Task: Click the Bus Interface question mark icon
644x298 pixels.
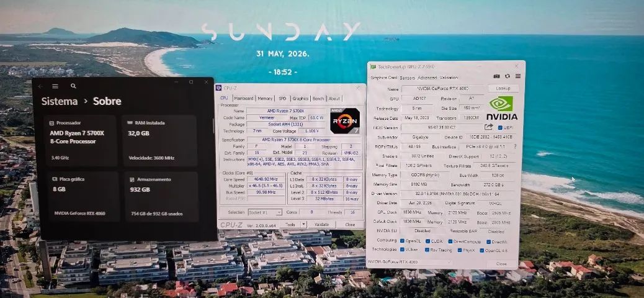Action: pyautogui.click(x=515, y=147)
